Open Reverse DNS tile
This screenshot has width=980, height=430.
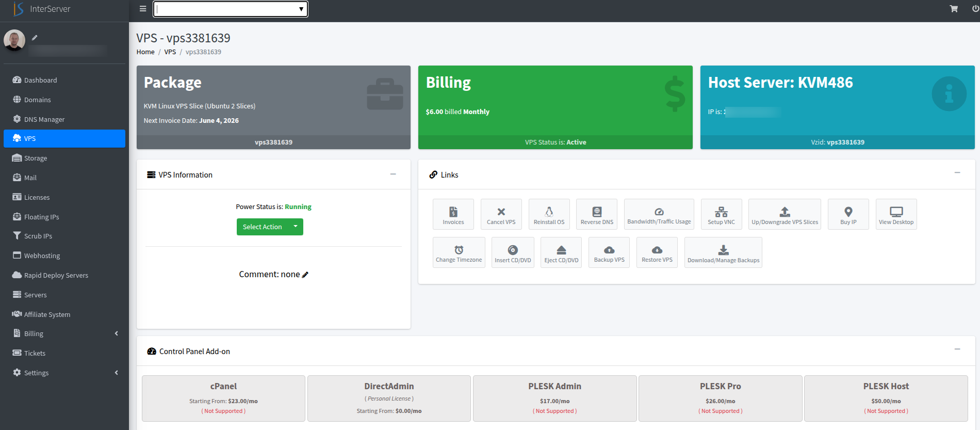(x=597, y=214)
